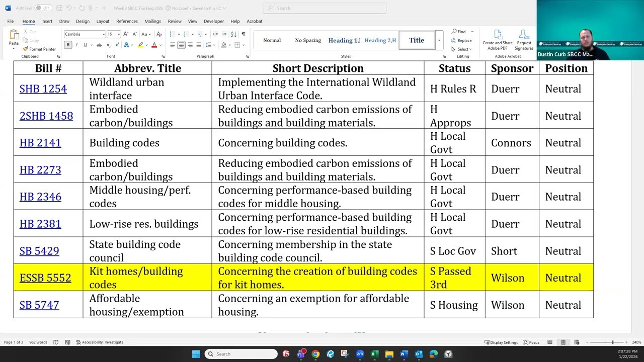The width and height of the screenshot is (644, 362).
Task: Apply superscript formatting
Action: 117,45
